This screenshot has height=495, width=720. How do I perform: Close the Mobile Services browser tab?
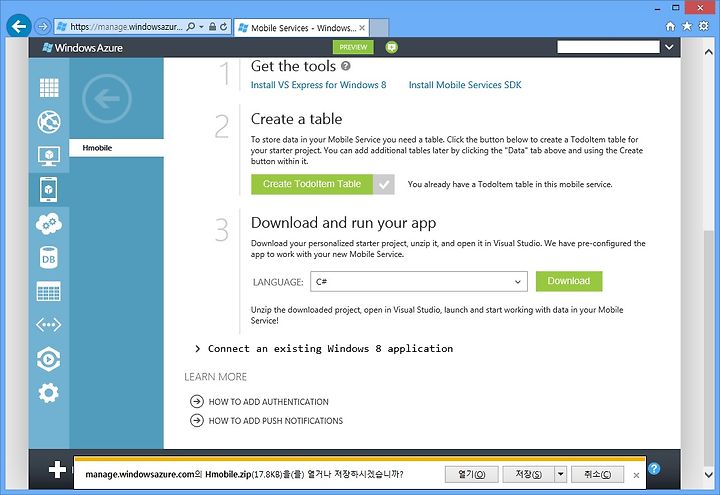pyautogui.click(x=362, y=28)
